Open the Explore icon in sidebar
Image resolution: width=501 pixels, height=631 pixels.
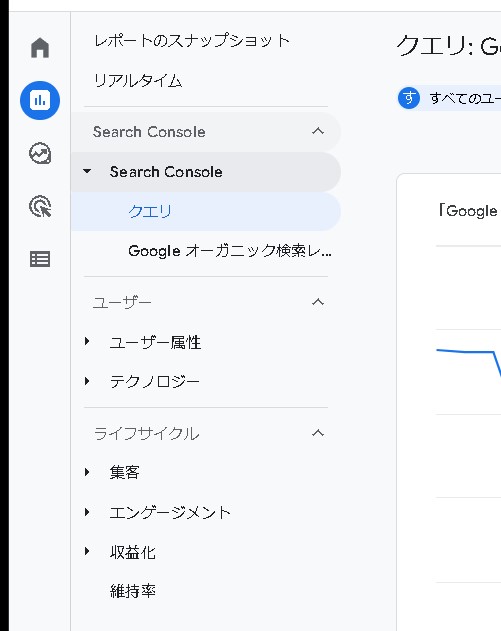(40, 154)
